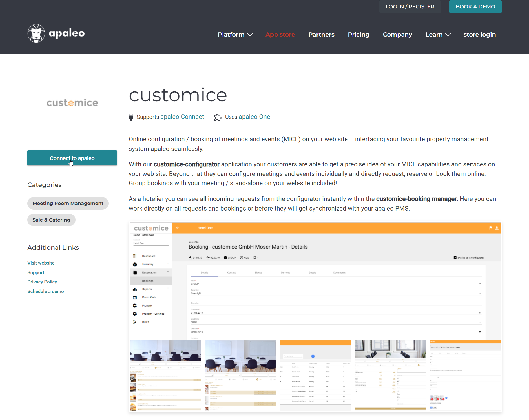Select the Meeting Room Management category
Screen dimensions: 529x420
pyautogui.click(x=68, y=203)
